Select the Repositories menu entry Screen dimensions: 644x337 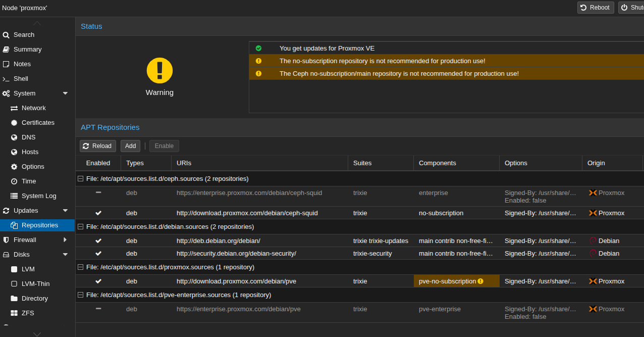37,225
